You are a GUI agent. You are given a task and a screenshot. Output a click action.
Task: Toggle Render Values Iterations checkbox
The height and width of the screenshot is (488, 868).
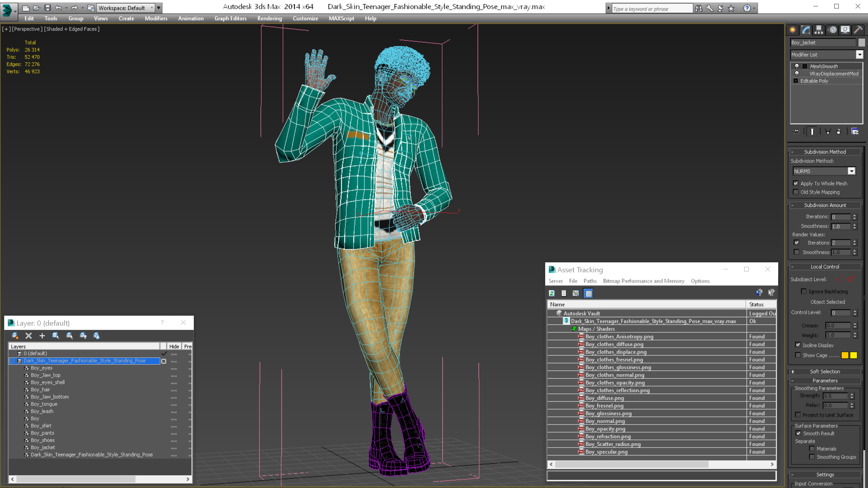(x=797, y=242)
